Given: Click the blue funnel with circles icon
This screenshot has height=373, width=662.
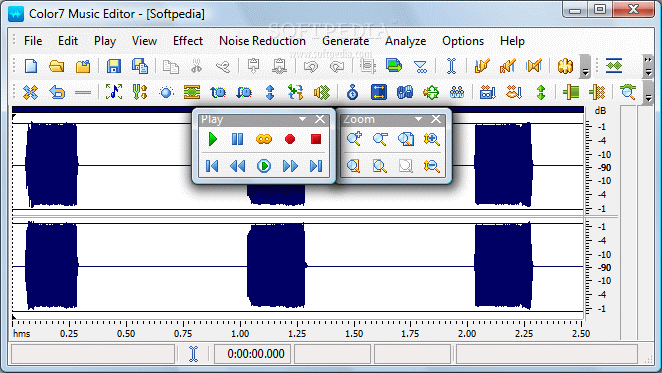Looking at the screenshot, I should [x=421, y=66].
